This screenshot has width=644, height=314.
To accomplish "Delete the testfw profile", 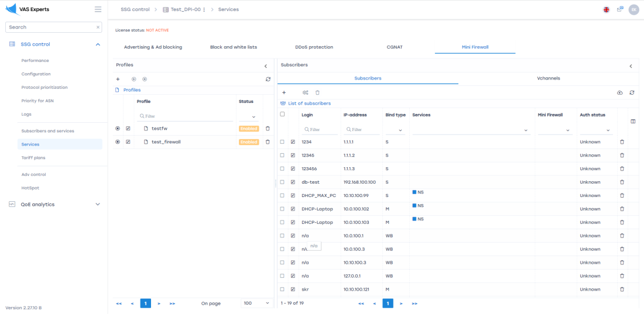I will click(268, 128).
